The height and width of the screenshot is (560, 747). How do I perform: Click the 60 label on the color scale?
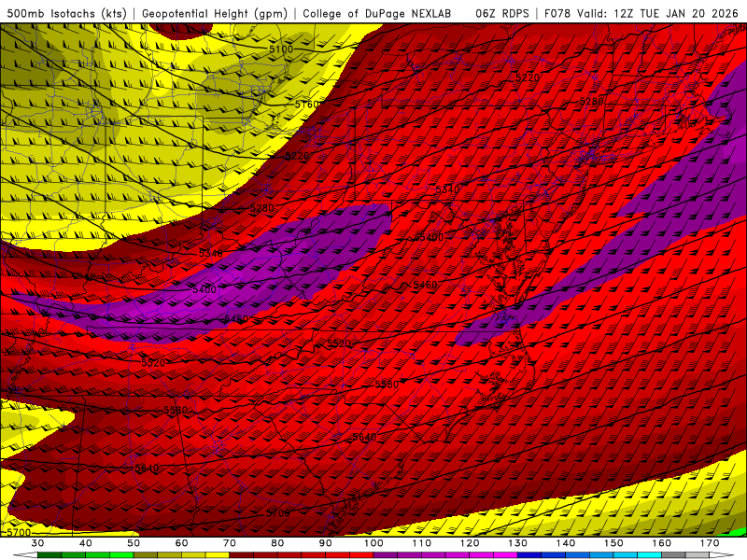(181, 543)
